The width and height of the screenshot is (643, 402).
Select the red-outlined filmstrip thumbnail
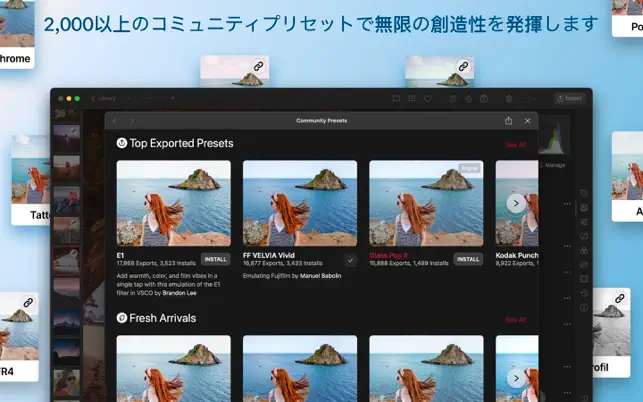point(66,260)
